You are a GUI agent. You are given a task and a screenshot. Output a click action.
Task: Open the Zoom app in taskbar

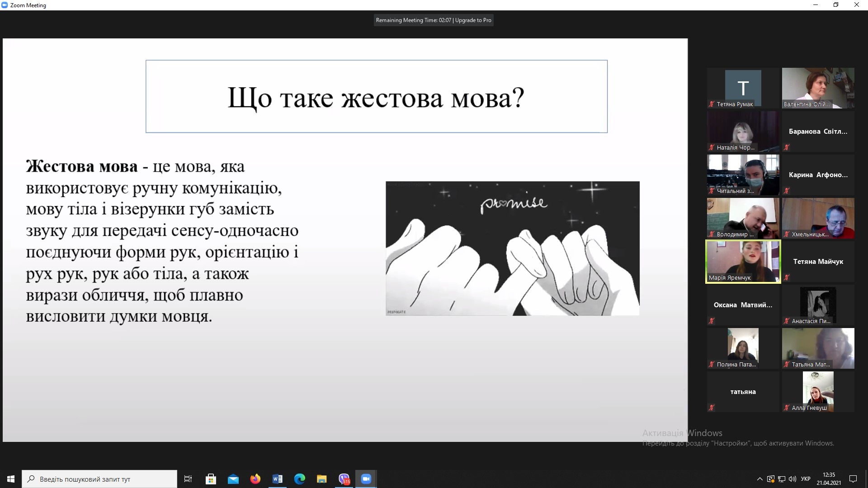(x=366, y=479)
